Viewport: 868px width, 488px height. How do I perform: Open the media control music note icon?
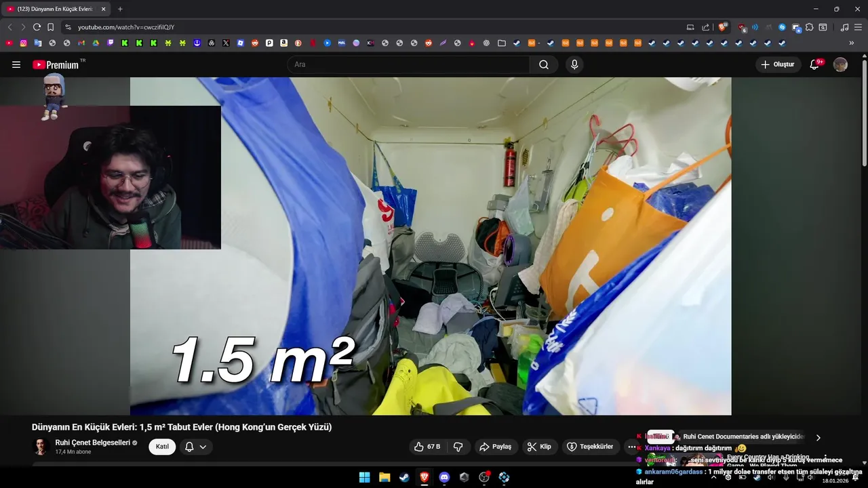(x=844, y=27)
